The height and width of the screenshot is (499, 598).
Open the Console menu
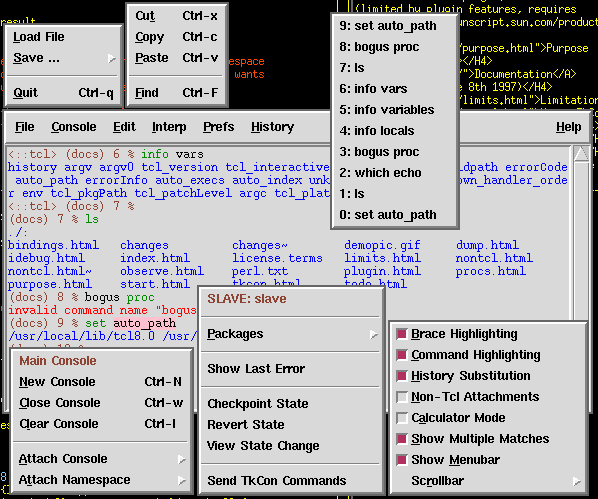pyautogui.click(x=74, y=127)
